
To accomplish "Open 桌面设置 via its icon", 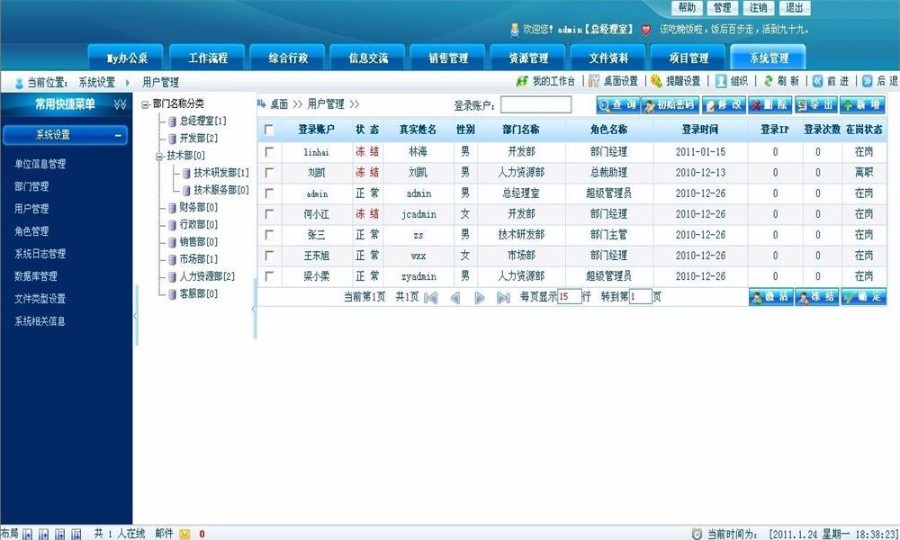I will tap(594, 81).
